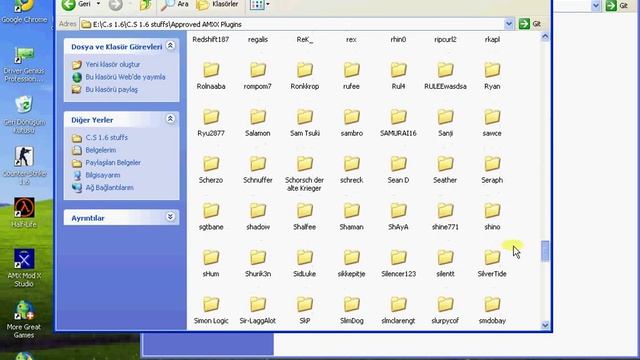Pick the sgtbane folder
The height and width of the screenshot is (360, 640).
211,216
